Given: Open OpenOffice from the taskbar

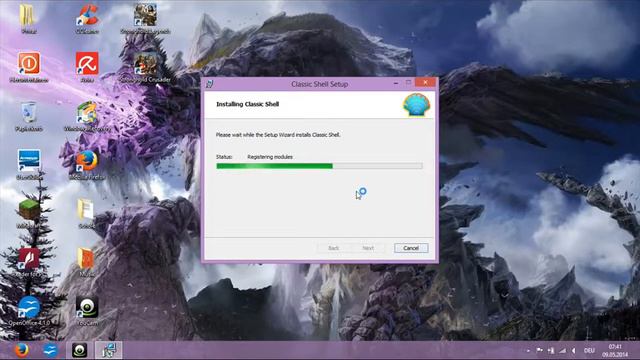Looking at the screenshot, I should point(50,350).
